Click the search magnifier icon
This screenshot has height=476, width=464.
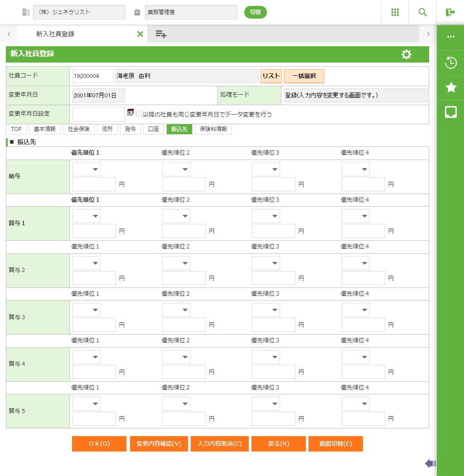coord(423,12)
